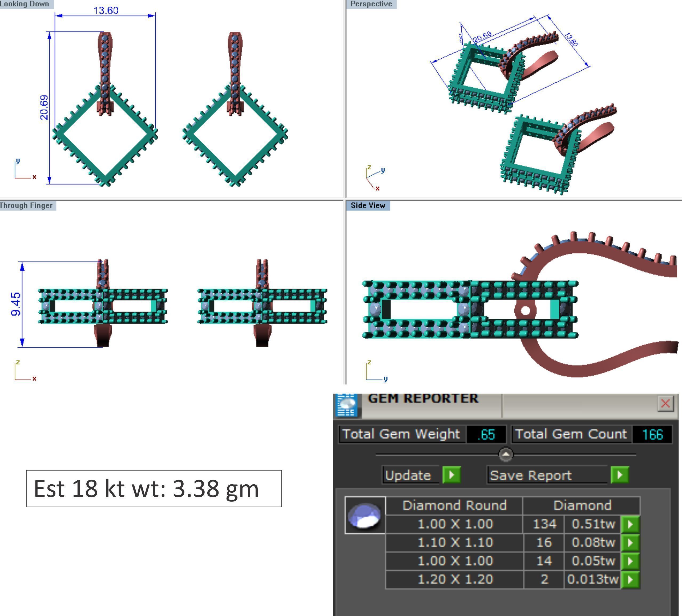Click the green arrow for the 0.08tw row

(630, 542)
